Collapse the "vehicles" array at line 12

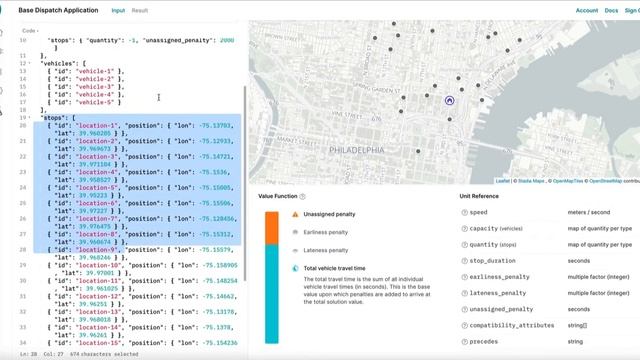click(x=29, y=63)
